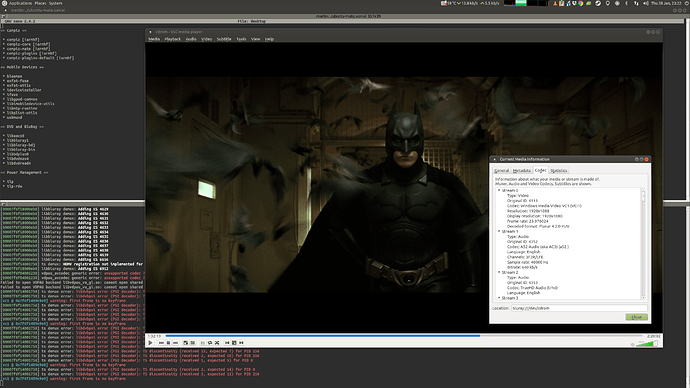Click the next media button in VLC

[x=176, y=343]
